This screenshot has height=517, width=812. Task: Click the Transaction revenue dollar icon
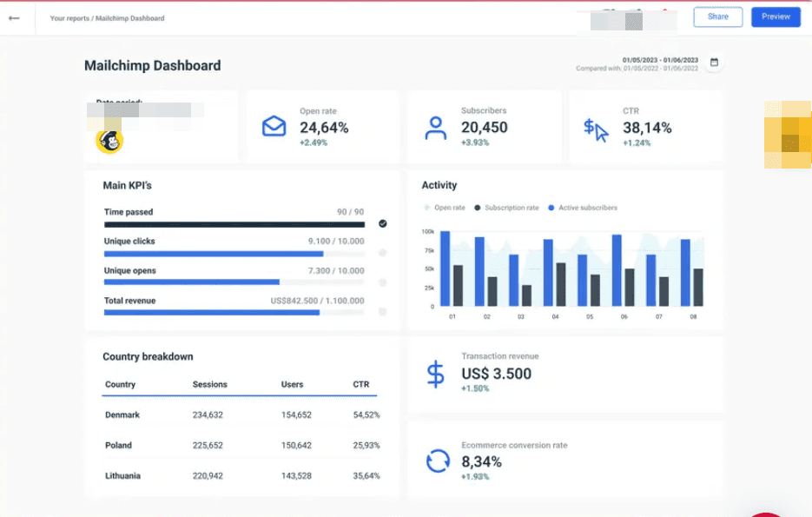point(435,374)
